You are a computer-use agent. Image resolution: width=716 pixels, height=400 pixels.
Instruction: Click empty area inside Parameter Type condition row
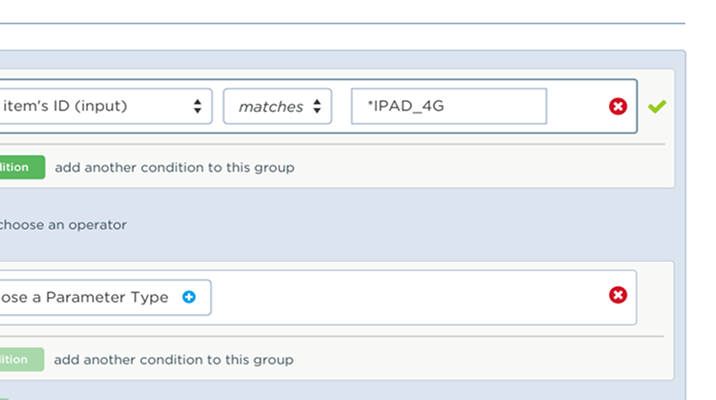click(x=410, y=295)
